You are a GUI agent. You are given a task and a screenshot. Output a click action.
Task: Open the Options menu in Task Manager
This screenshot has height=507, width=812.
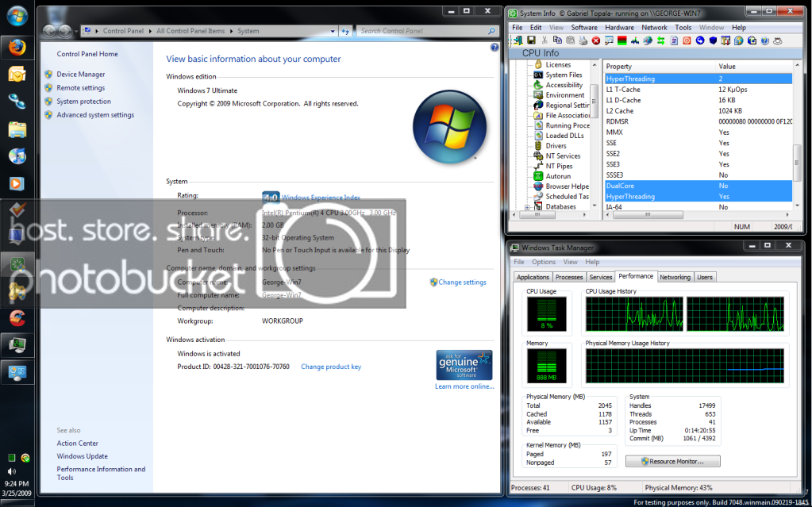tap(544, 262)
